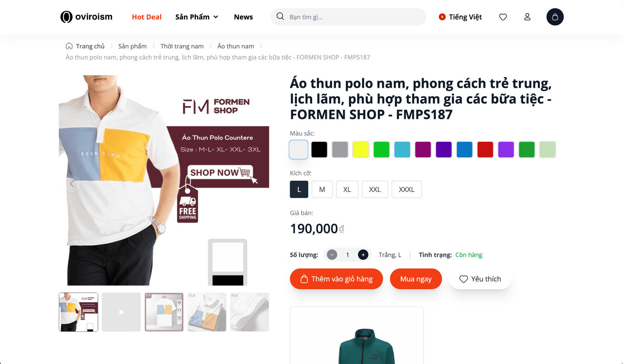Screen dimensions: 623x364
Task: Click the Thêm vào giỏ hàng button
Action: 336,279
